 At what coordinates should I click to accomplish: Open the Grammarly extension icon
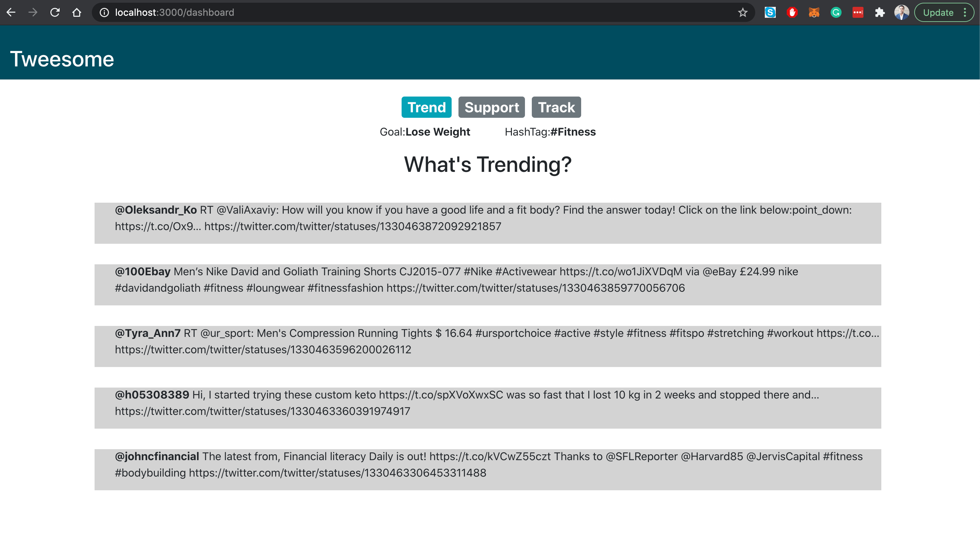pyautogui.click(x=836, y=12)
